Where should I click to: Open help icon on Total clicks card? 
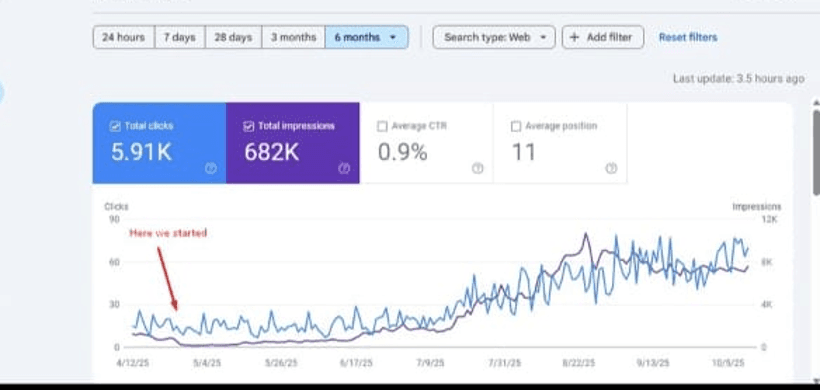(211, 168)
